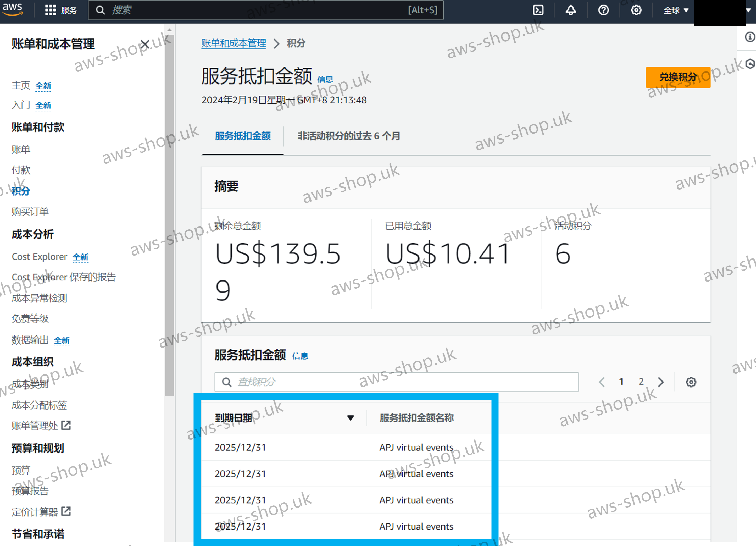Open Cost Explorer in sidebar
The width and height of the screenshot is (756, 546).
click(x=39, y=257)
